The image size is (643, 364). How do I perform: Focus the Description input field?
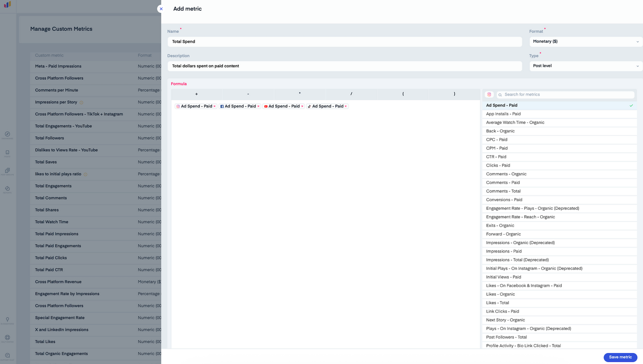click(344, 66)
